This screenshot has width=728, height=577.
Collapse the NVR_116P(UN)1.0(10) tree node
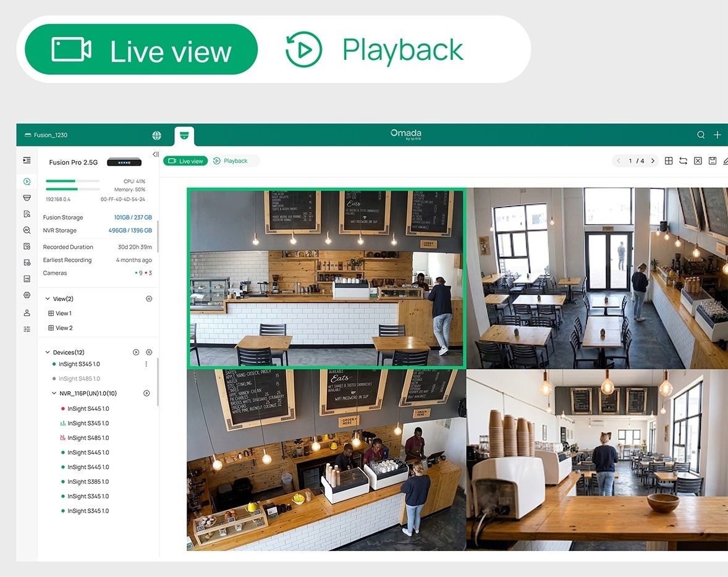click(54, 393)
